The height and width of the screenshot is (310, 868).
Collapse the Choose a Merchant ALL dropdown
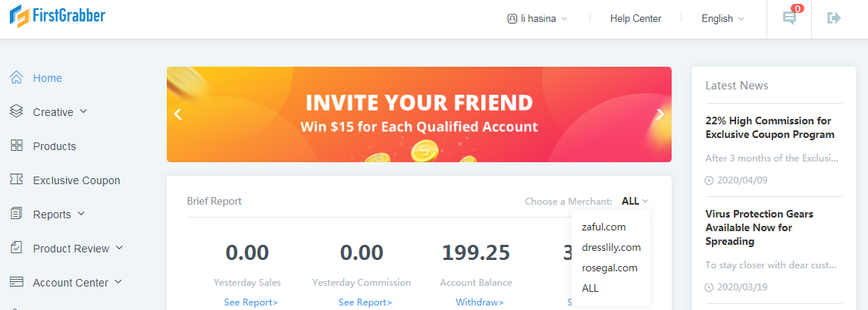(635, 201)
